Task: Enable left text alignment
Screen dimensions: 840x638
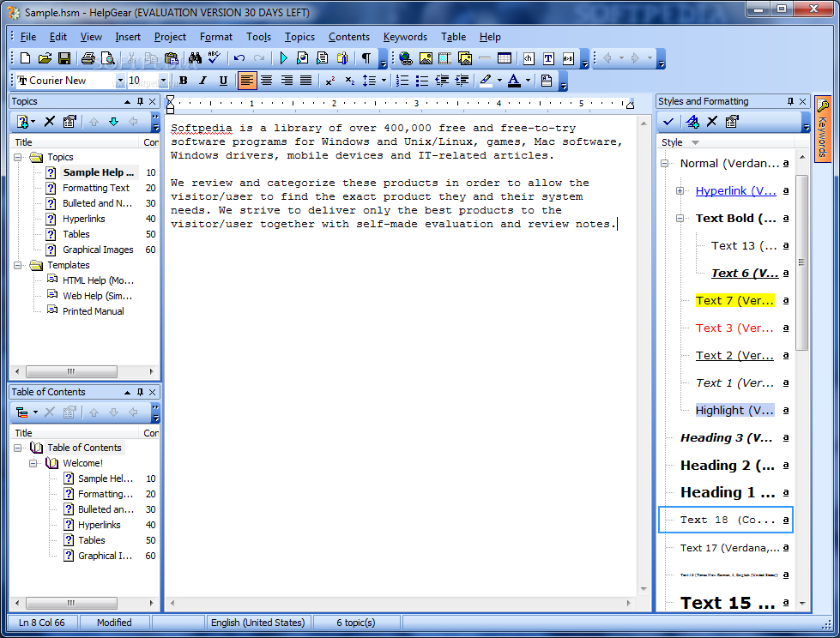Action: pos(246,81)
